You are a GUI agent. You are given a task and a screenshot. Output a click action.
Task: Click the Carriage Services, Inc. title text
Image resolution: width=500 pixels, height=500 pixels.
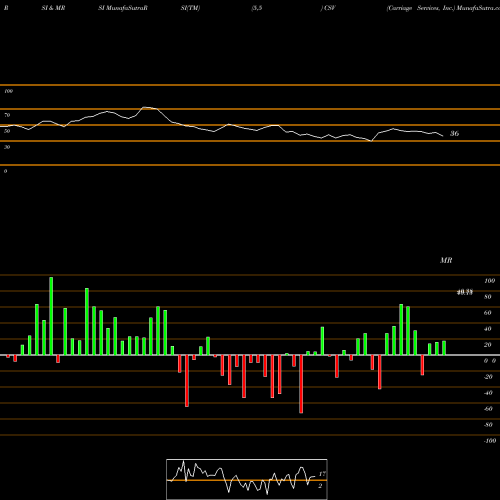point(421,8)
